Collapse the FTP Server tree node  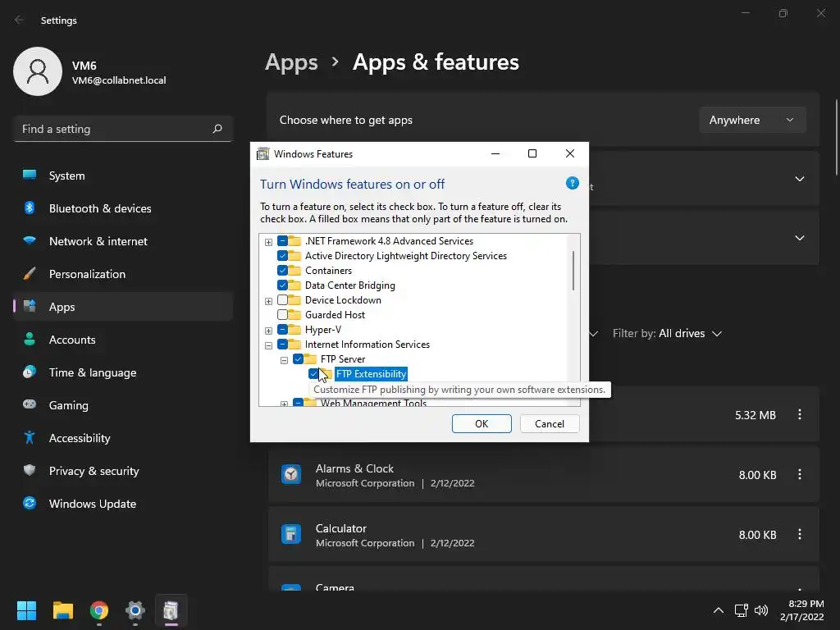point(284,360)
